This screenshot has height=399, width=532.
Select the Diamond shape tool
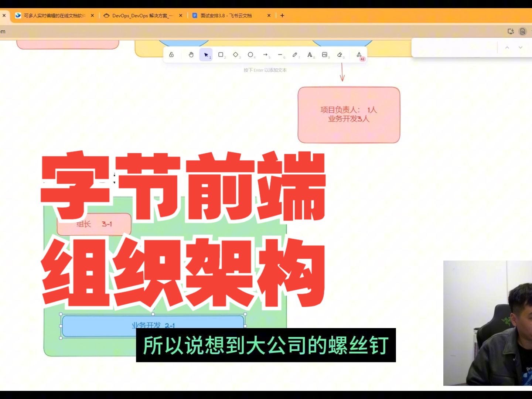[x=236, y=55]
